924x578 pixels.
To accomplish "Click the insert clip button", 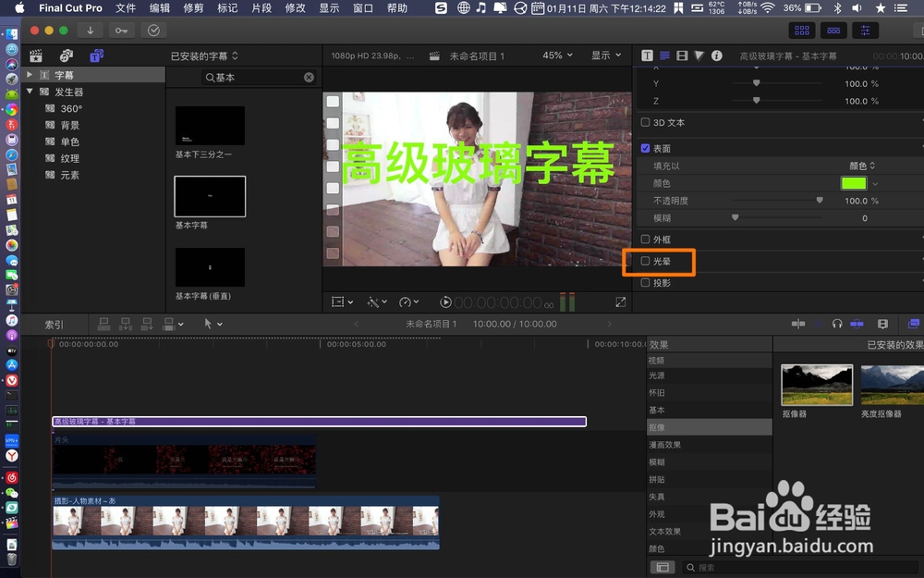I will click(x=126, y=324).
